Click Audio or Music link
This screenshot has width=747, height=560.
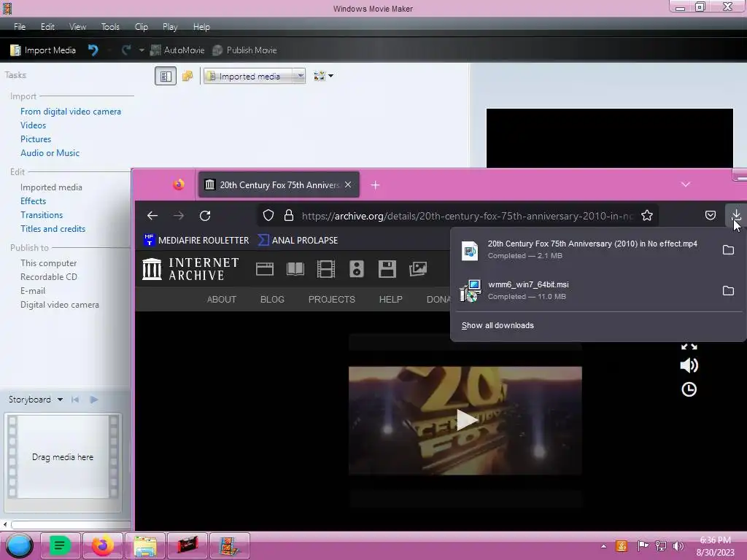[50, 153]
